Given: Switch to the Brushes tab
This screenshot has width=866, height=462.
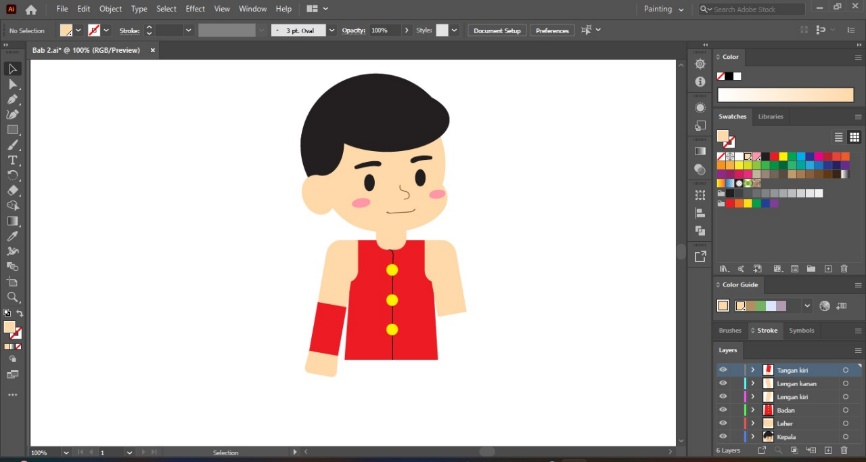Looking at the screenshot, I should pos(730,331).
